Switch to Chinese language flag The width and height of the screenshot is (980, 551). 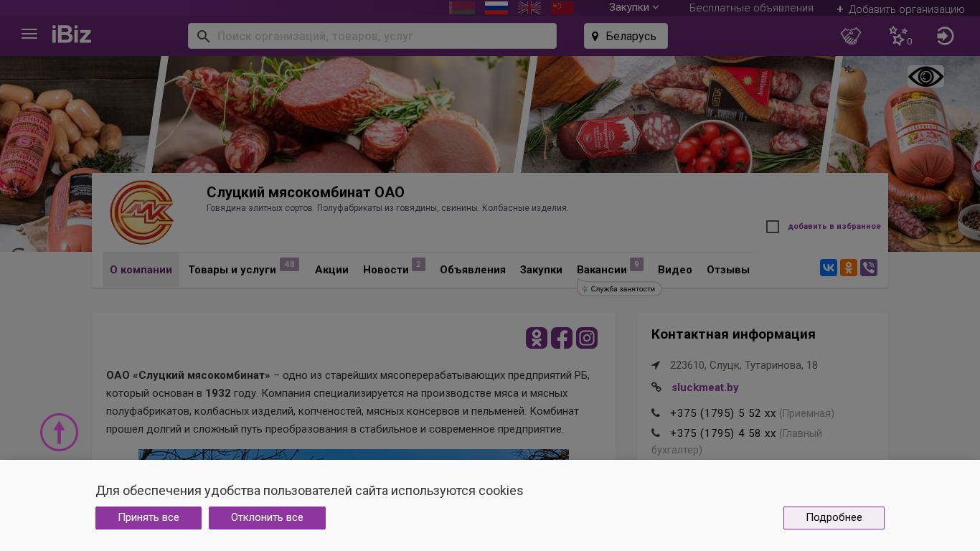562,8
